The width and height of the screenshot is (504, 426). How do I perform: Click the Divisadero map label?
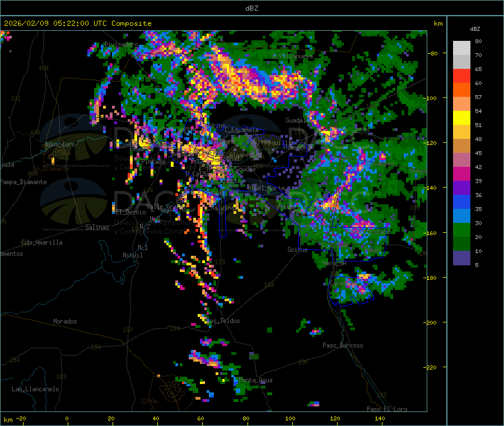[x=121, y=44]
